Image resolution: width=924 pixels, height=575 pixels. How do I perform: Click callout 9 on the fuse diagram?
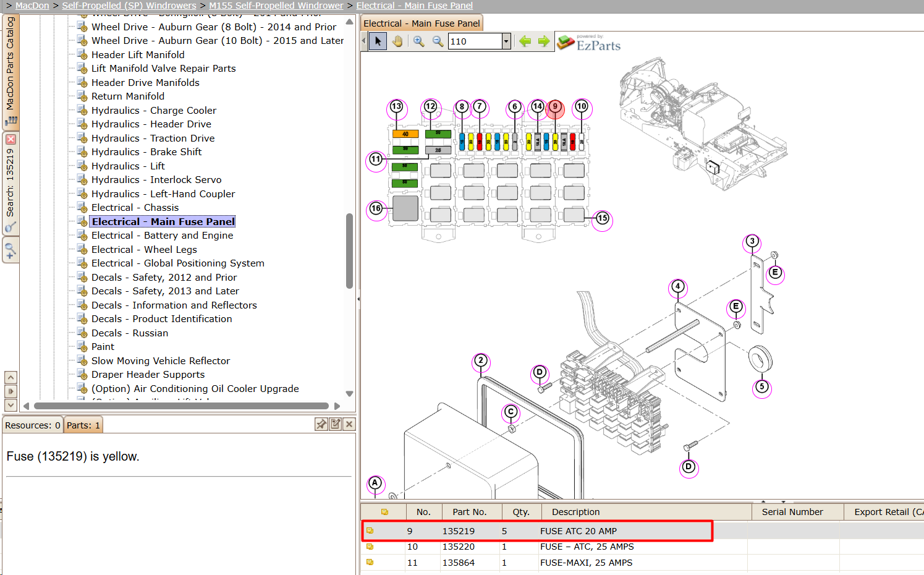coord(555,108)
